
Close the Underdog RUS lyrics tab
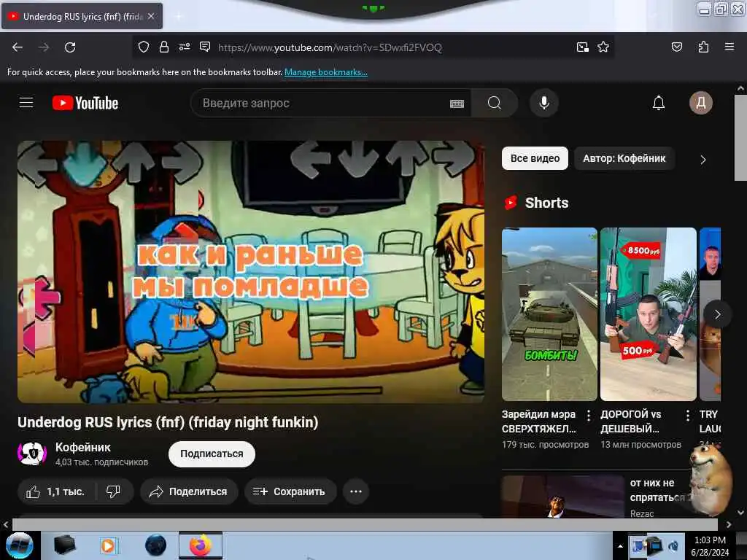151,16
